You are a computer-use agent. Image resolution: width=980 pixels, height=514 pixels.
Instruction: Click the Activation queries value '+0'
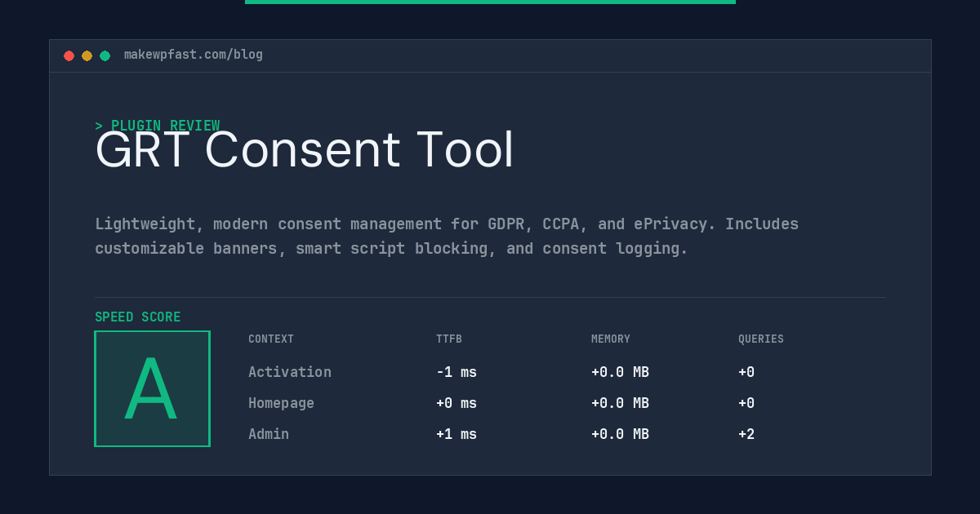(x=746, y=372)
